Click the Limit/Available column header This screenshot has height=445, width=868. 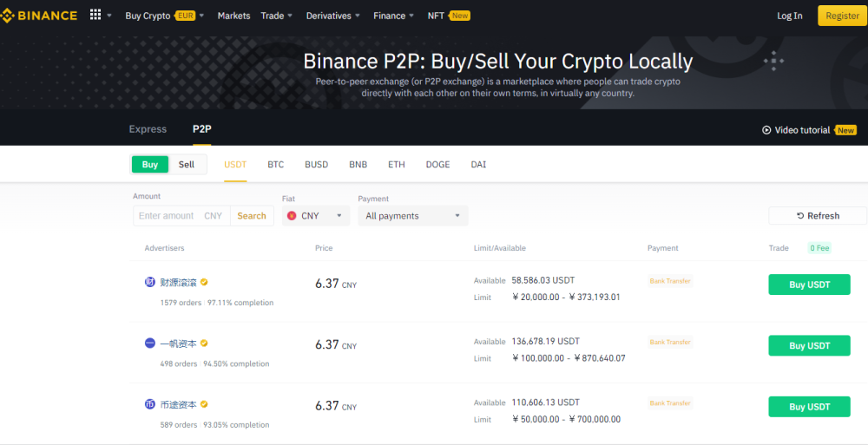[x=500, y=248]
